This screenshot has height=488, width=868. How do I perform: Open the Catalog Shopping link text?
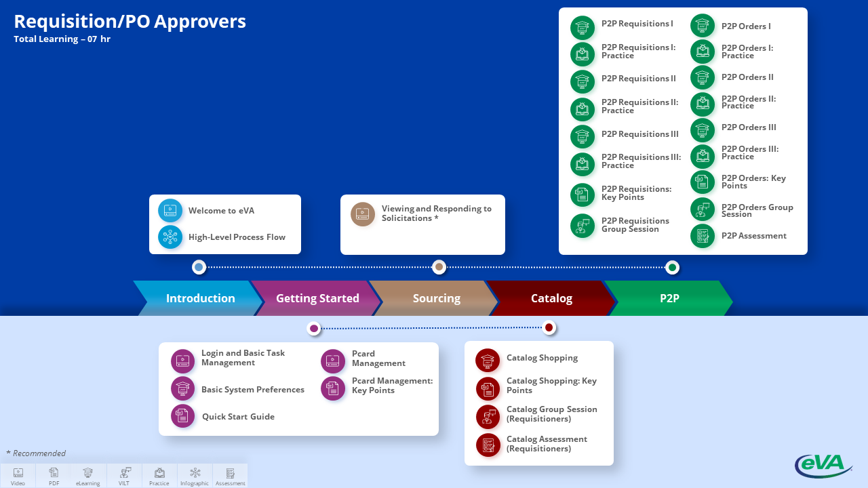(542, 358)
